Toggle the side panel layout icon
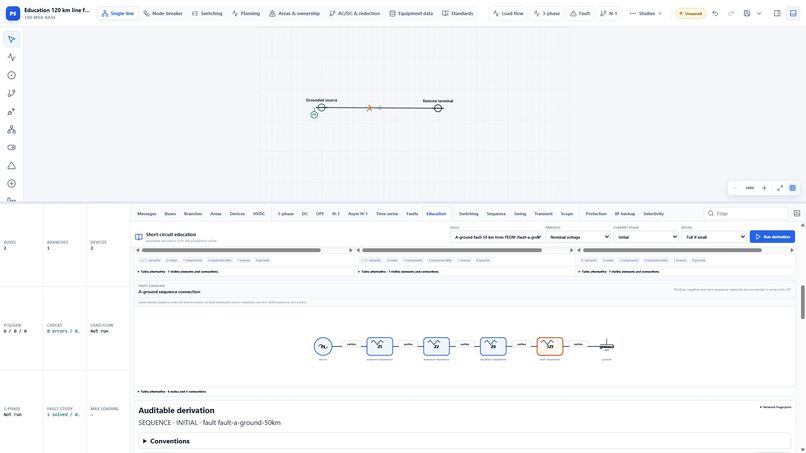 pyautogui.click(x=777, y=13)
